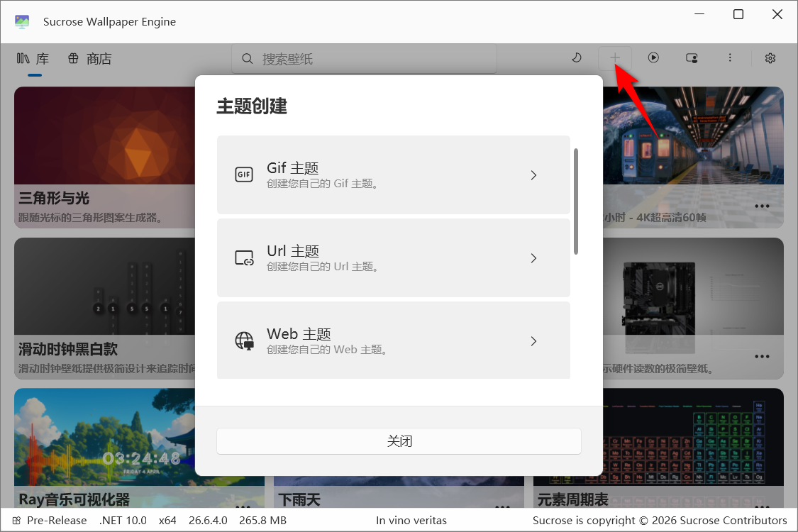
Task: Close the Sucrose Wallpaper Engine window
Action: click(777, 14)
